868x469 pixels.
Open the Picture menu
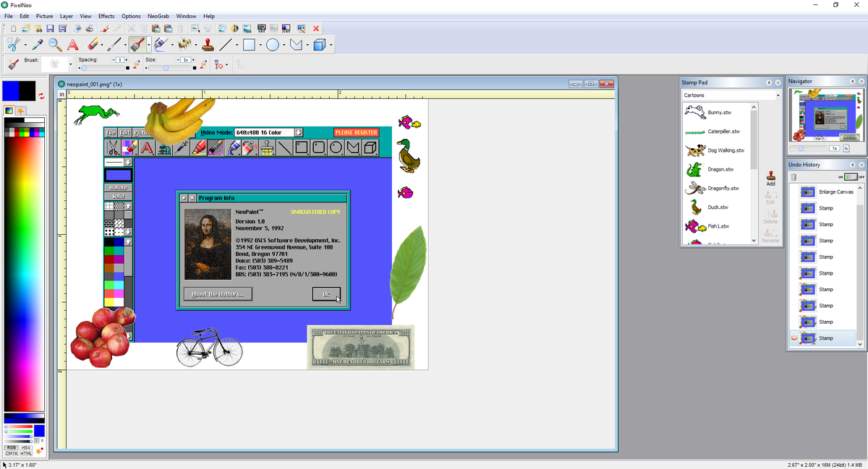(45, 16)
